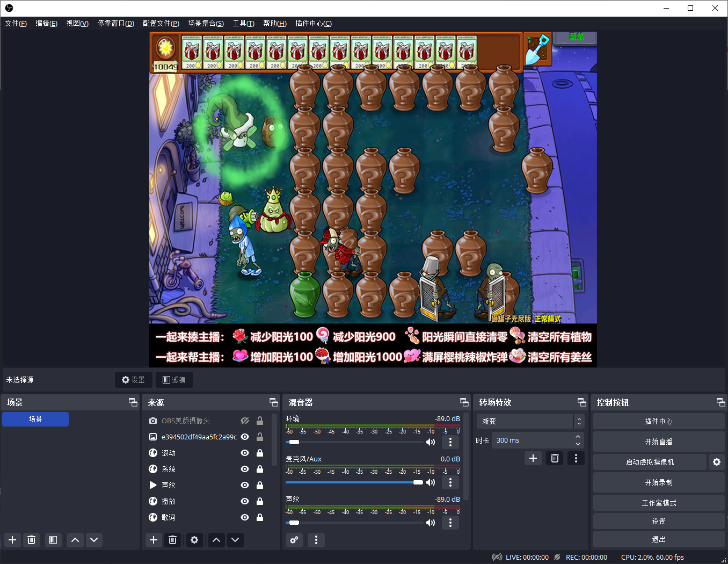Open advanced audio properties gear in the mixer

(x=294, y=540)
